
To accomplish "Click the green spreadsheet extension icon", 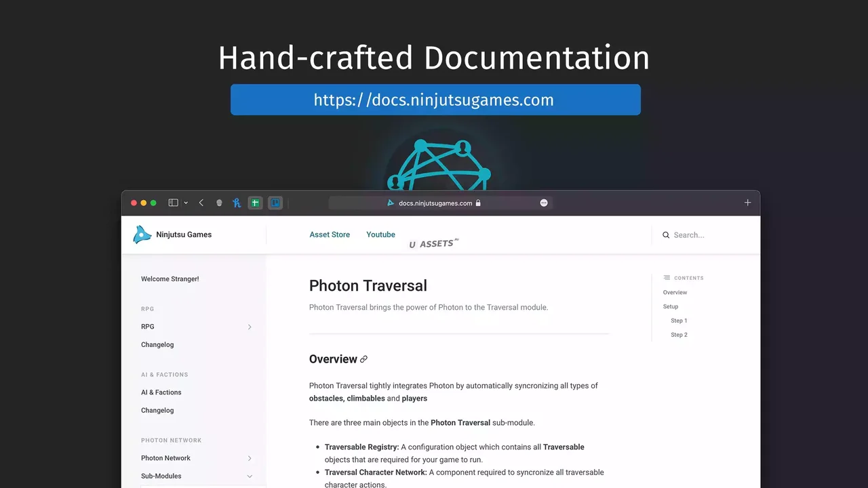I will coord(255,203).
